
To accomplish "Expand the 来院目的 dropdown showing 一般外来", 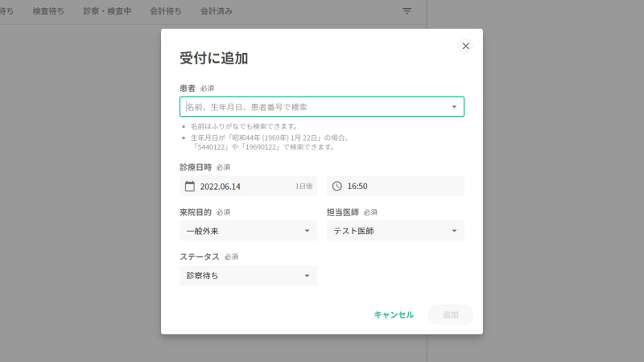I will [x=306, y=232].
